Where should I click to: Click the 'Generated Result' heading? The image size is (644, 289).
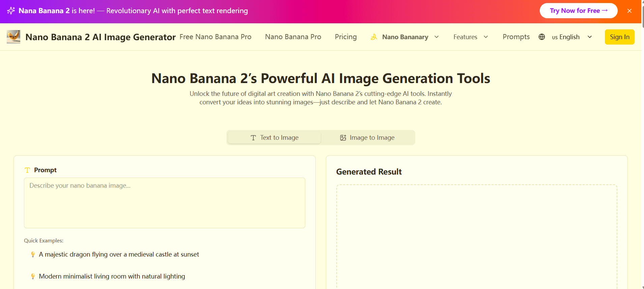point(369,172)
